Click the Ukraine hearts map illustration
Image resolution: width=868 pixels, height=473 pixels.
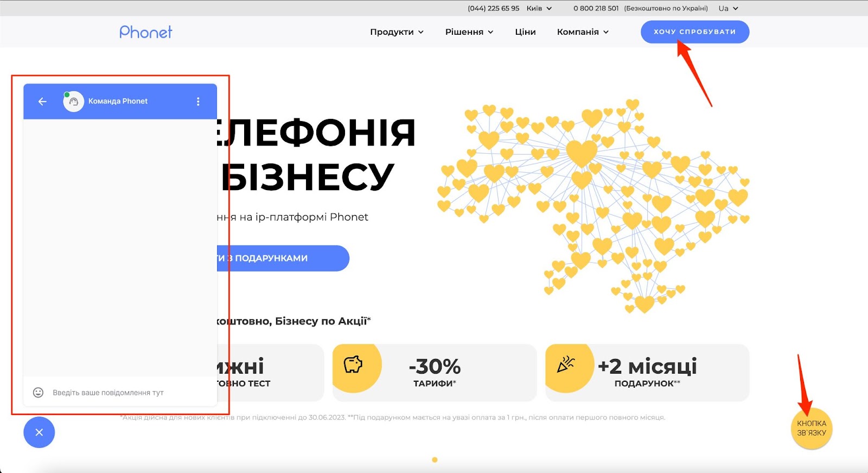593,206
